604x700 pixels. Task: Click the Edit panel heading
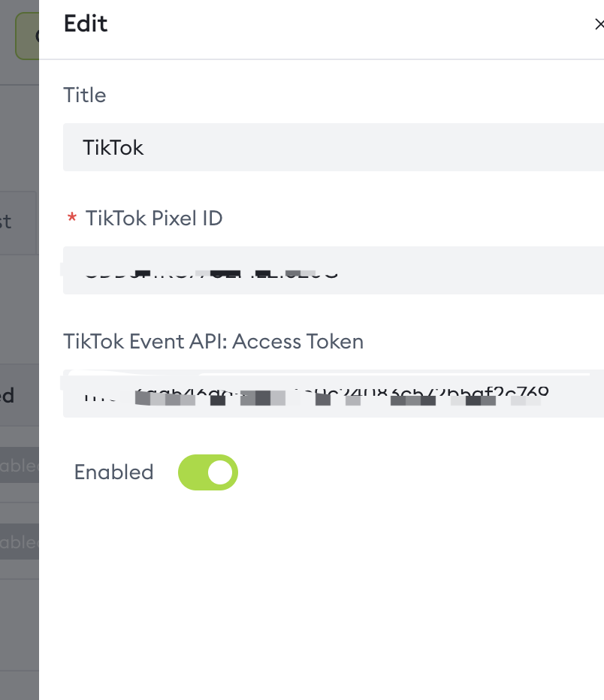point(86,24)
